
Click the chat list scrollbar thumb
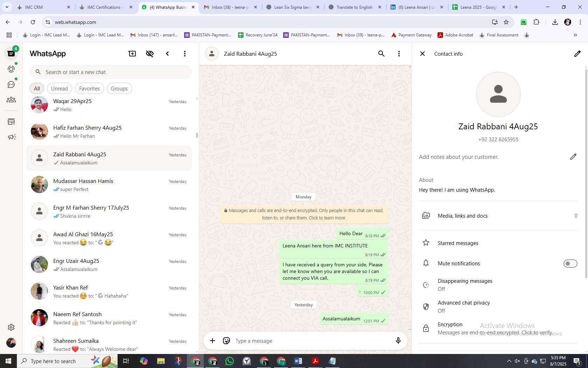click(197, 135)
